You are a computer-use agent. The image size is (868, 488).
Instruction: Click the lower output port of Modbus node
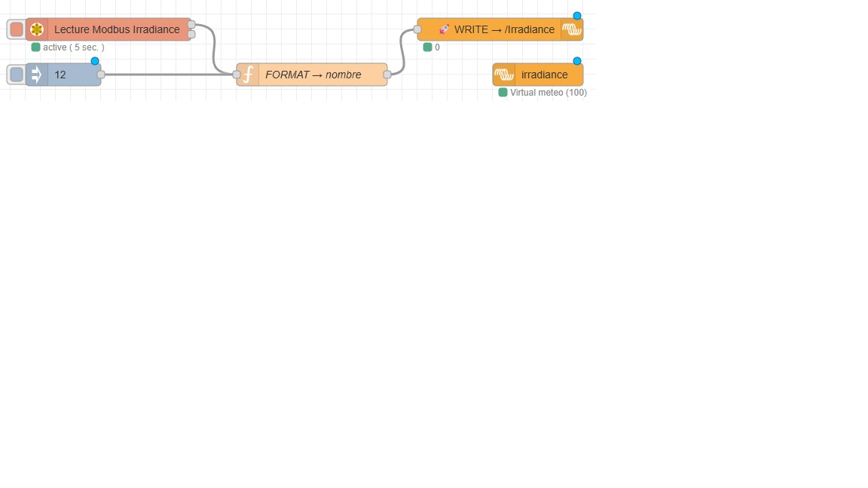tap(191, 35)
